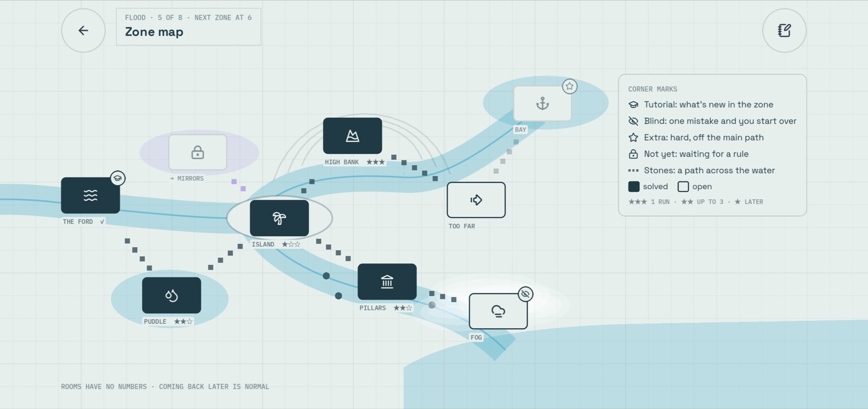This screenshot has width=868, height=409.
Task: Click the star rating key '1 RUN · UP TO 3 · LATER'
Action: (695, 202)
